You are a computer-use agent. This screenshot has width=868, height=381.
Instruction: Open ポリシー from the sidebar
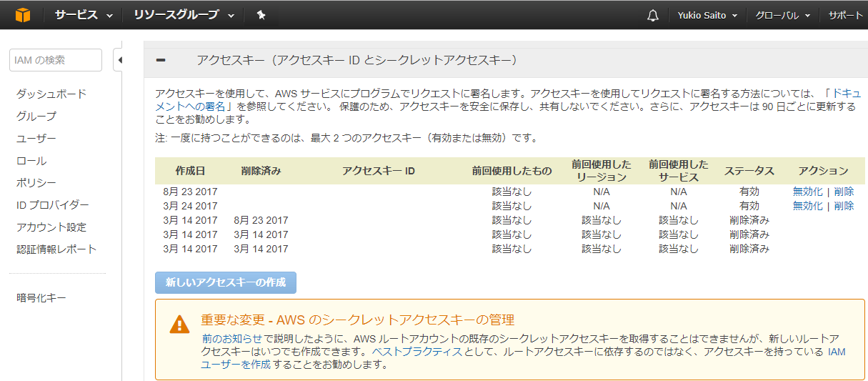pos(36,182)
